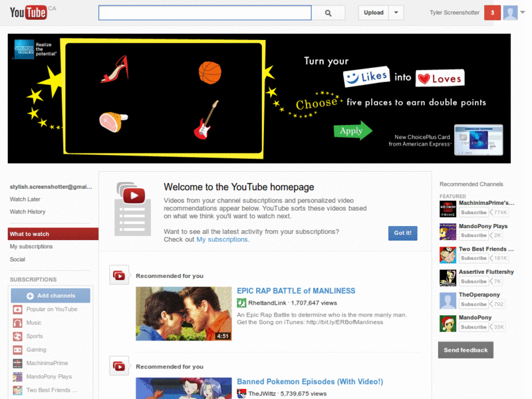The image size is (532, 399).
Task: Click Assertive Fluttershy channel avatar
Action: (x=448, y=278)
